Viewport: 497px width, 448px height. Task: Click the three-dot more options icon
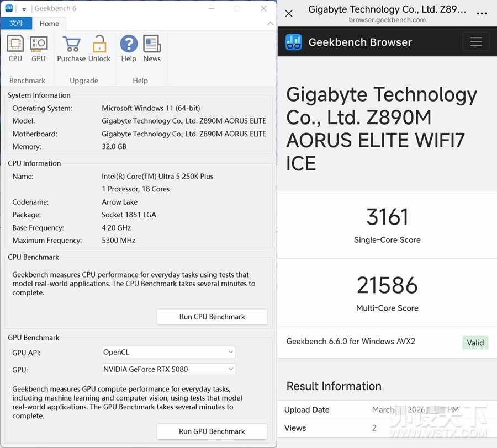tap(482, 13)
